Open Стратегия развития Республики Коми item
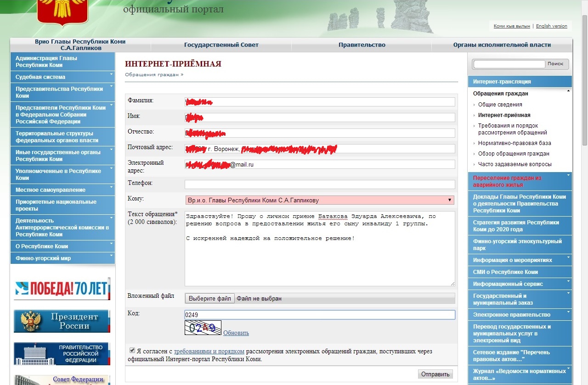The width and height of the screenshot is (588, 385). [520, 226]
